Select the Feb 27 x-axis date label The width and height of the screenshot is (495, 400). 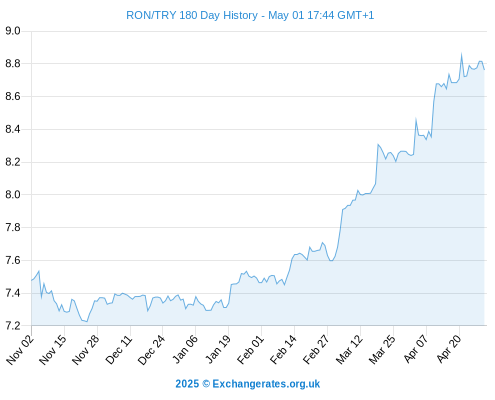[316, 350]
